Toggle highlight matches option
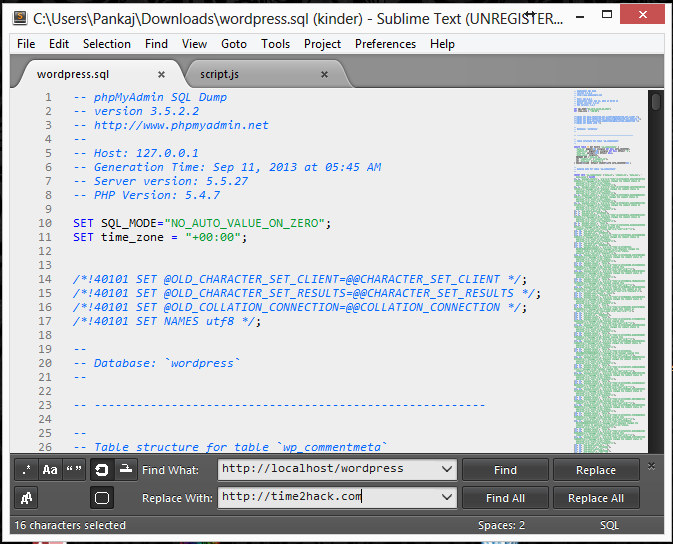 [102, 498]
